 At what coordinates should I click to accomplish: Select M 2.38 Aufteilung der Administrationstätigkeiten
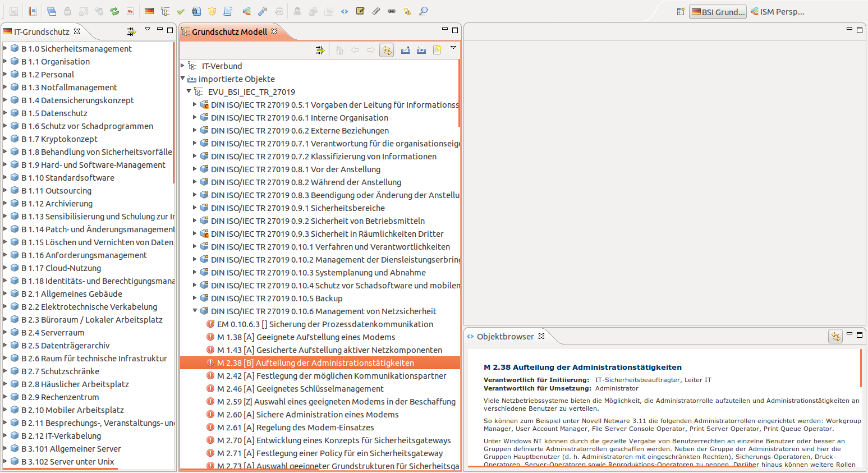click(x=320, y=363)
